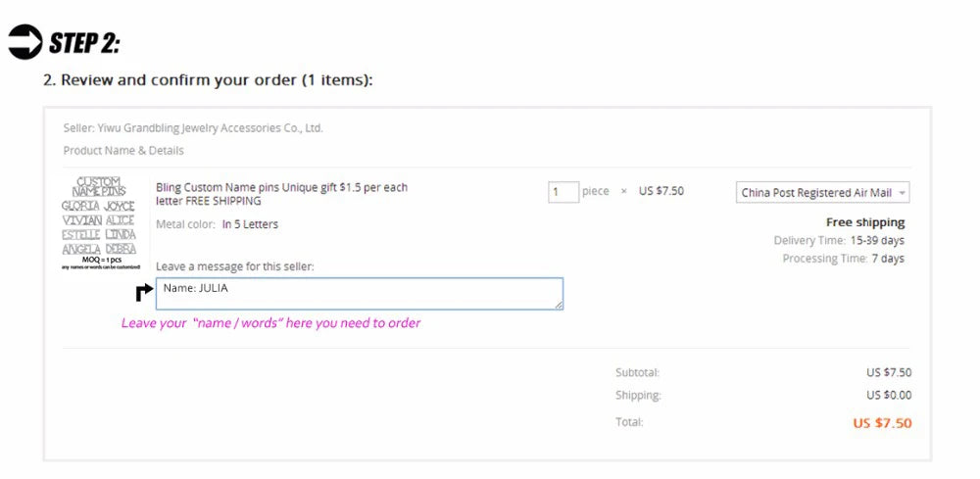Click the Shipping cost US $0.00
Viewport: 980px width, 479px height.
click(x=888, y=396)
